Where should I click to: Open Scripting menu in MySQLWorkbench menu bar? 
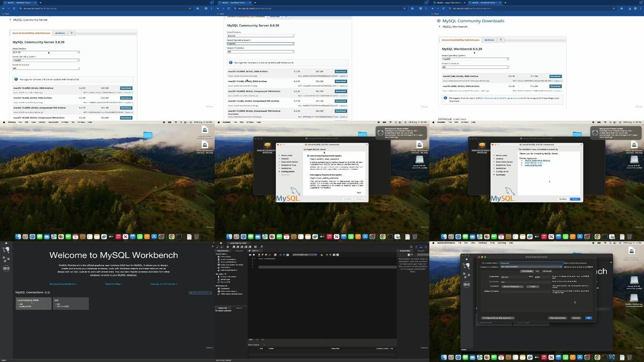point(502,243)
